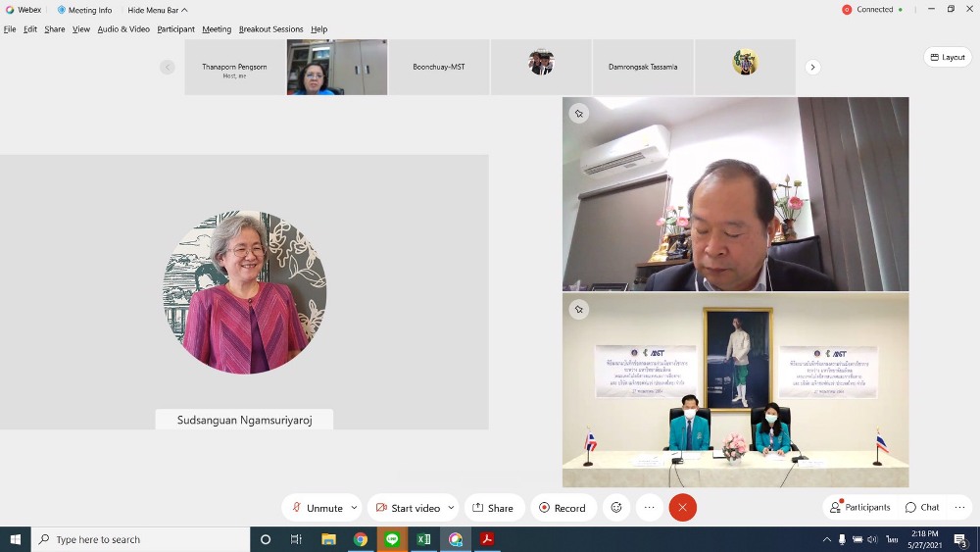
Task: Toggle the Hide Menu Bar option
Action: click(x=157, y=10)
